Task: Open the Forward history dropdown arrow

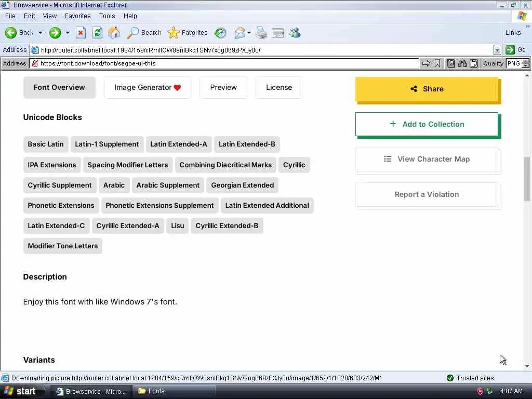Action: tap(68, 33)
